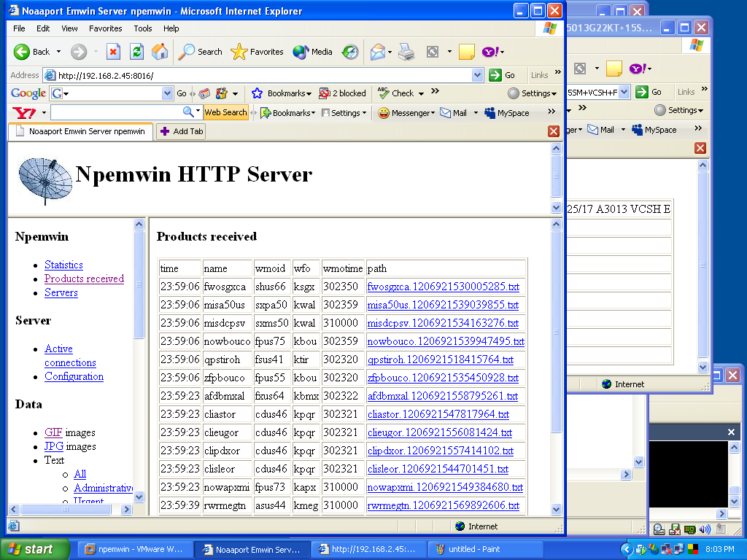This screenshot has width=747, height=560.
Task: Click the Print icon
Action: pos(406,52)
